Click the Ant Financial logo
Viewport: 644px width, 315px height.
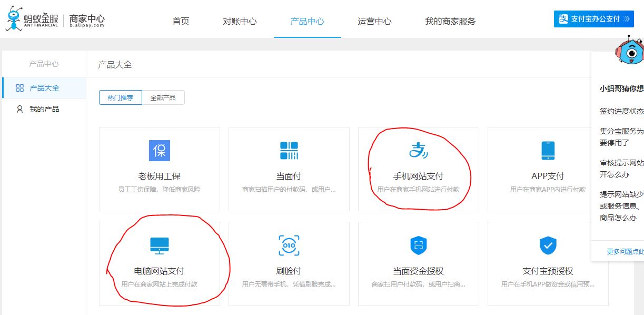(x=33, y=19)
